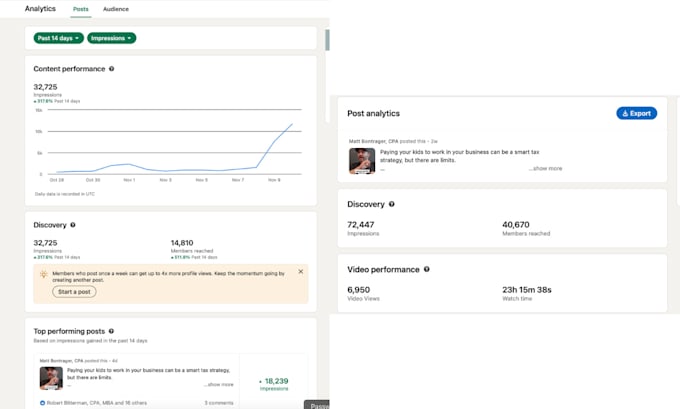
Task: Open video thumbnail in Post analytics
Action: pyautogui.click(x=362, y=161)
